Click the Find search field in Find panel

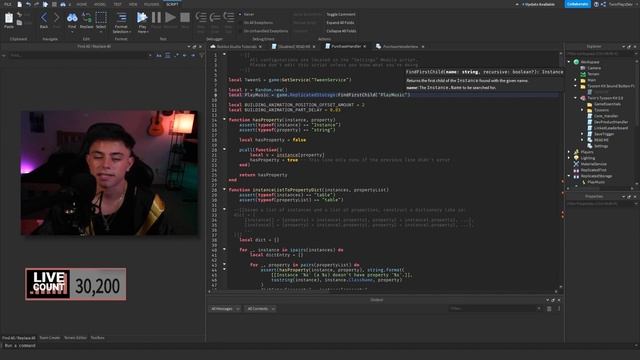coord(79,56)
